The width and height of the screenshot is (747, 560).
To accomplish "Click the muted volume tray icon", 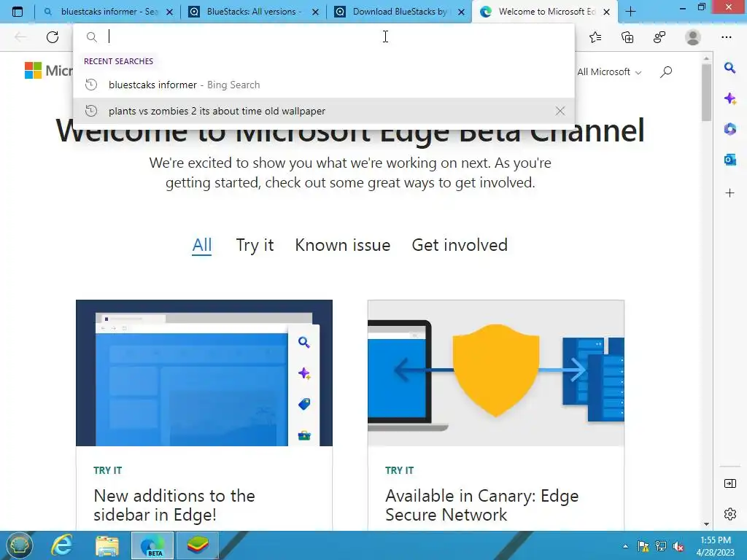I will [x=678, y=546].
